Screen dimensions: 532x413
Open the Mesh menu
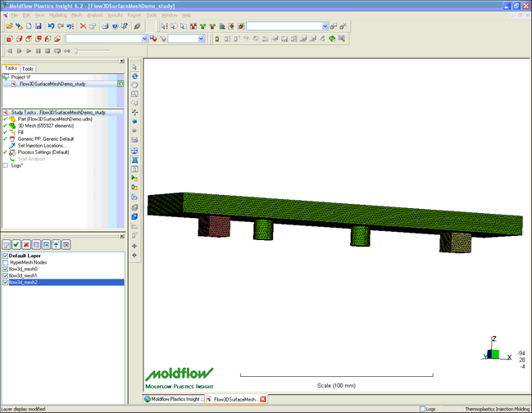pos(76,15)
